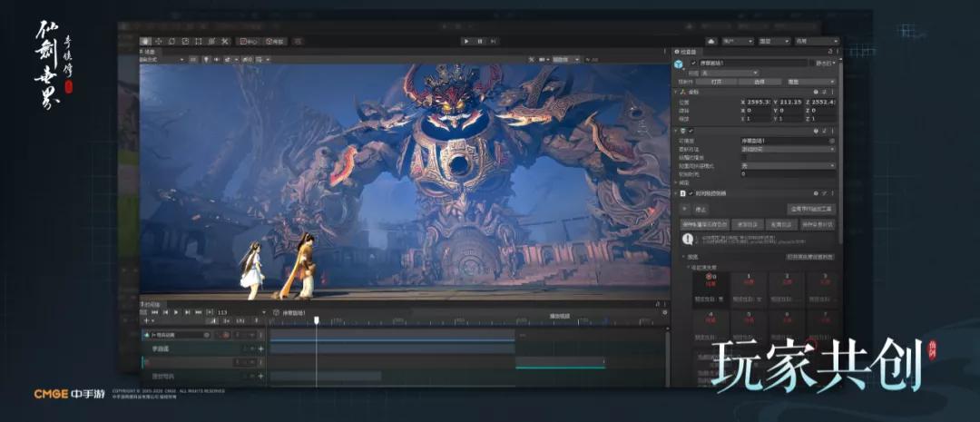
Task: Collapse the Transform component section
Action: click(676, 92)
